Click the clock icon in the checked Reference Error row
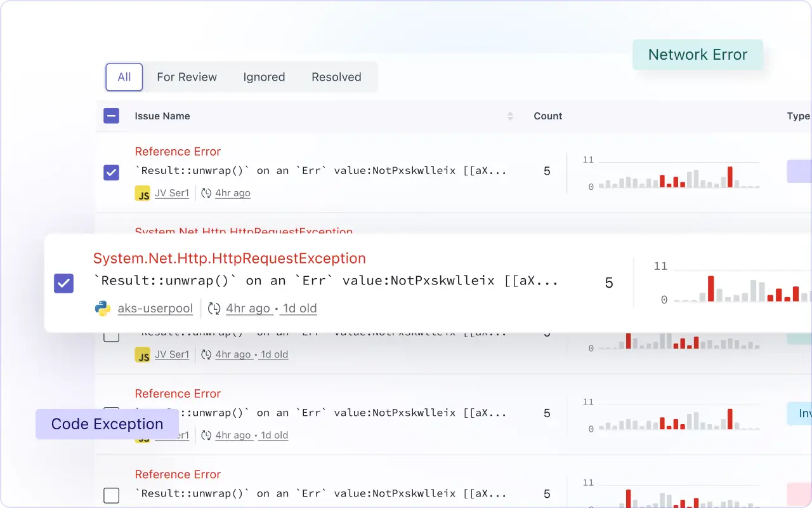Screen dimensions: 812x508 [206, 193]
